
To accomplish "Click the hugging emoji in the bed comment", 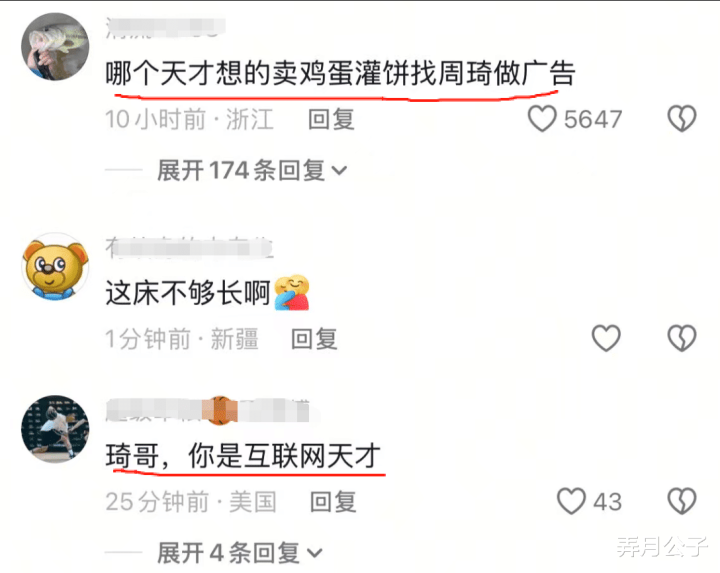I will pos(292,292).
